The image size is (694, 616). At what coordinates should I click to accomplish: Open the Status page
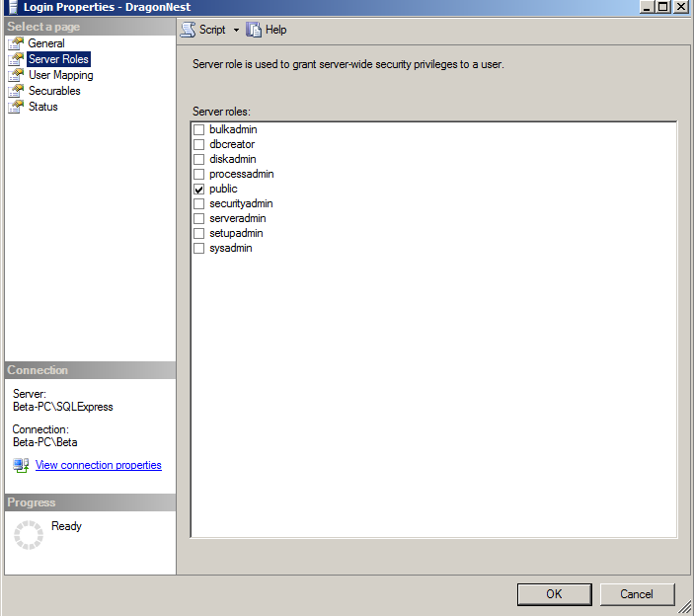42,107
